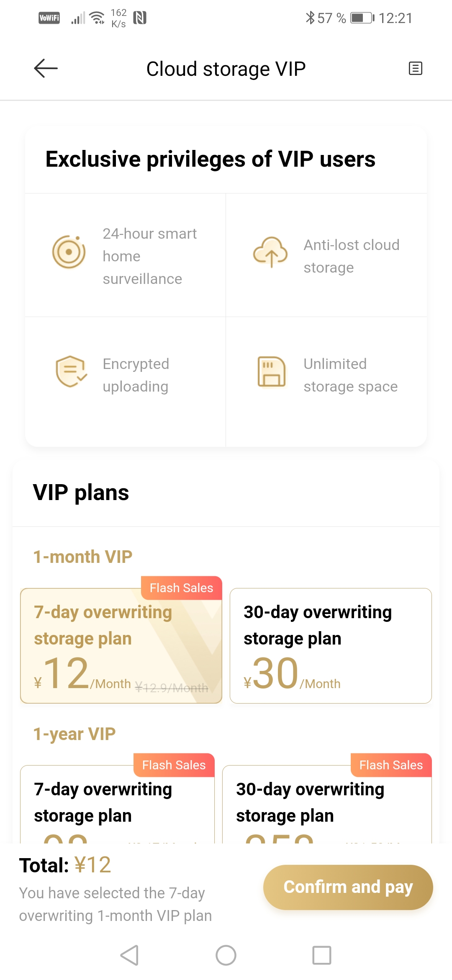Screen dimensions: 452x980
Task: Select 1-month 7-day overwriting storage plan
Action: click(x=121, y=645)
